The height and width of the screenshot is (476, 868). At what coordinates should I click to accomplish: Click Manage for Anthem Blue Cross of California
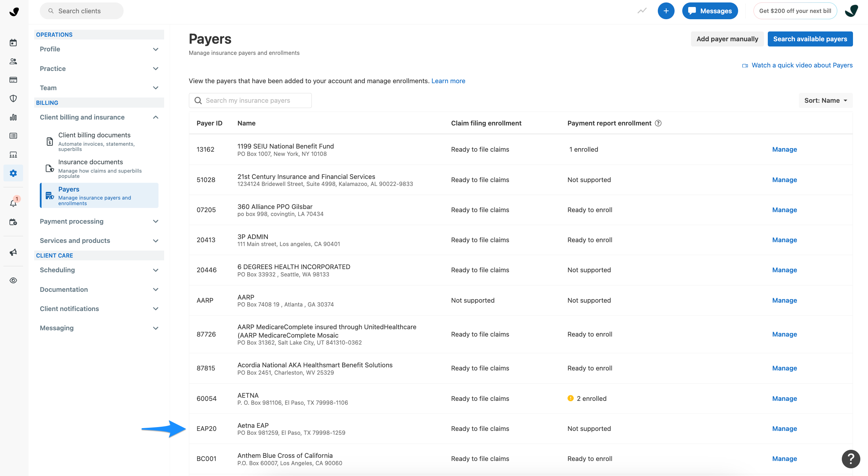coord(785,459)
